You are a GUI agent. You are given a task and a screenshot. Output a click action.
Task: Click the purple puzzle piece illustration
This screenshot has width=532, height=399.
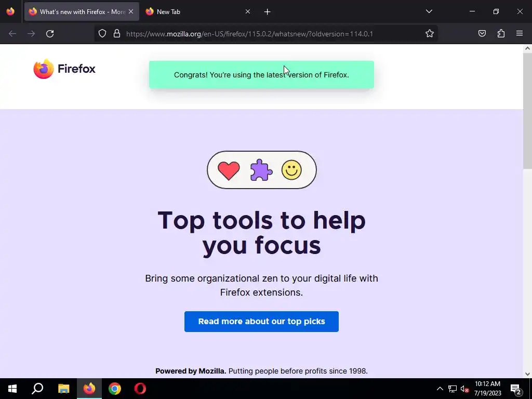click(261, 170)
